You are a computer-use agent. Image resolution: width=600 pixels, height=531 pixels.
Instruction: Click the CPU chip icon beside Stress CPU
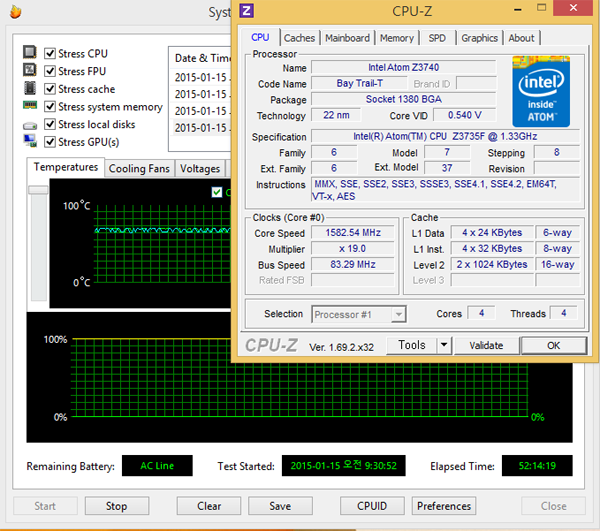(x=30, y=52)
